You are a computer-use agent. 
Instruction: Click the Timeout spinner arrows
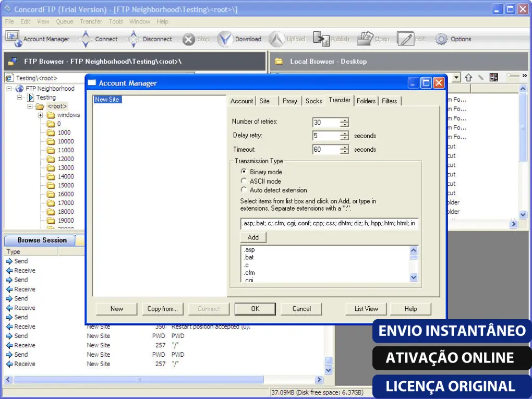(x=344, y=149)
